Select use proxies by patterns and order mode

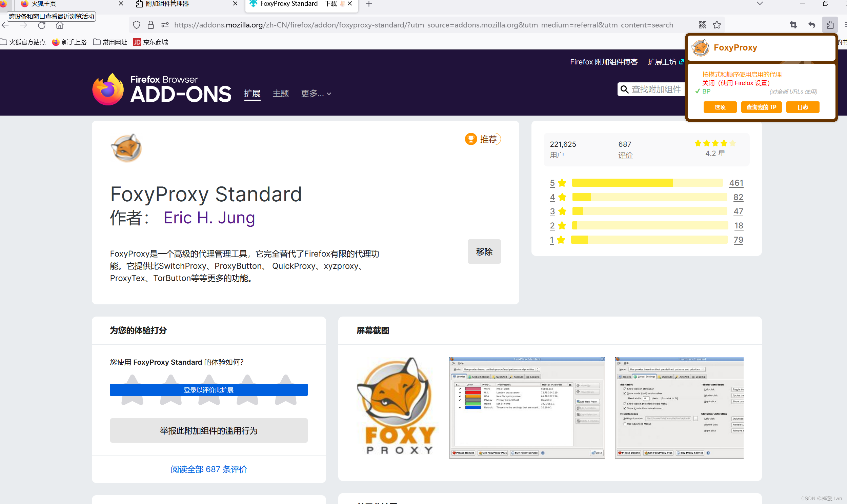pos(742,74)
